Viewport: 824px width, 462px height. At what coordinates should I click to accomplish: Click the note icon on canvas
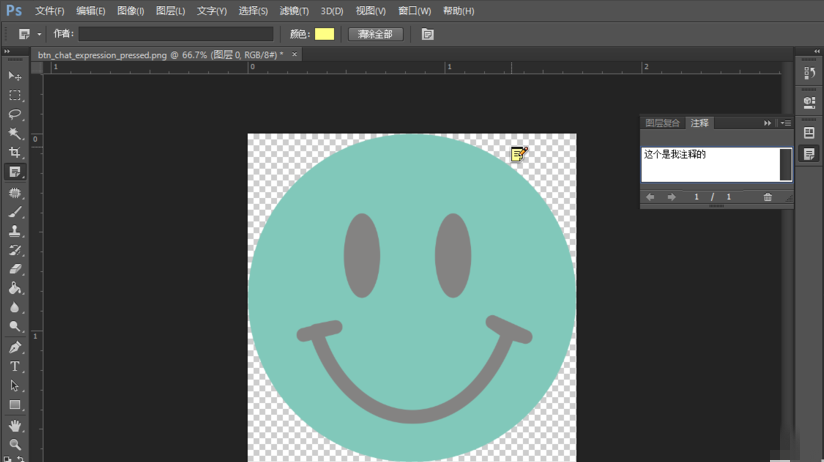tap(518, 154)
